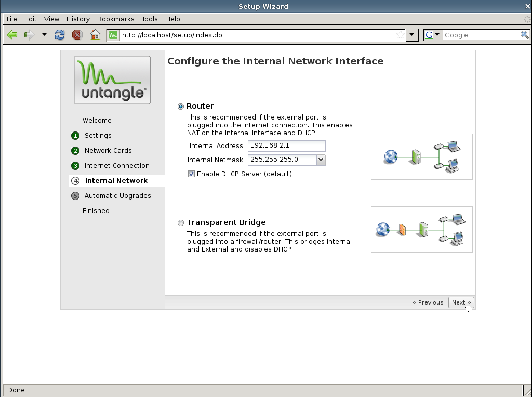Click the Previous button
The width and height of the screenshot is (532, 397).
point(428,302)
